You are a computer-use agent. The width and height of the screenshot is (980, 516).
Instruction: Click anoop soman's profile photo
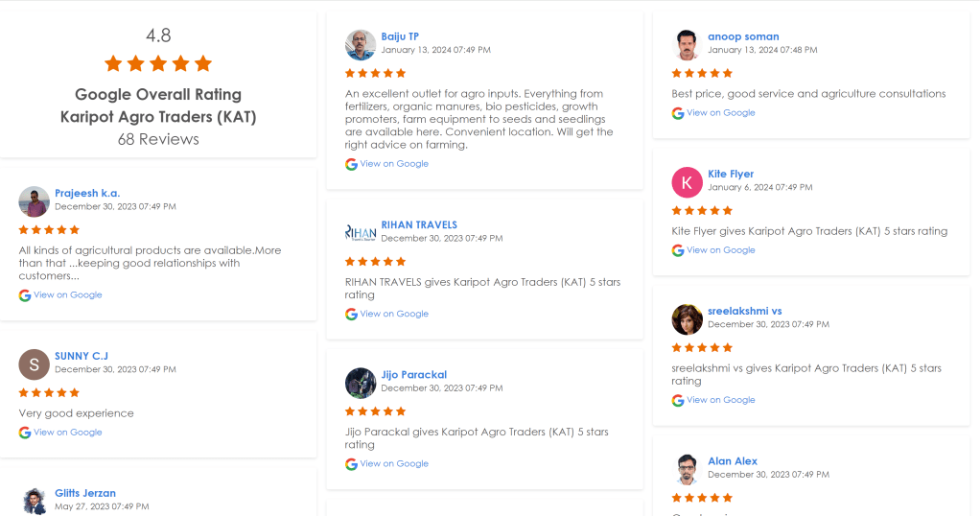687,44
